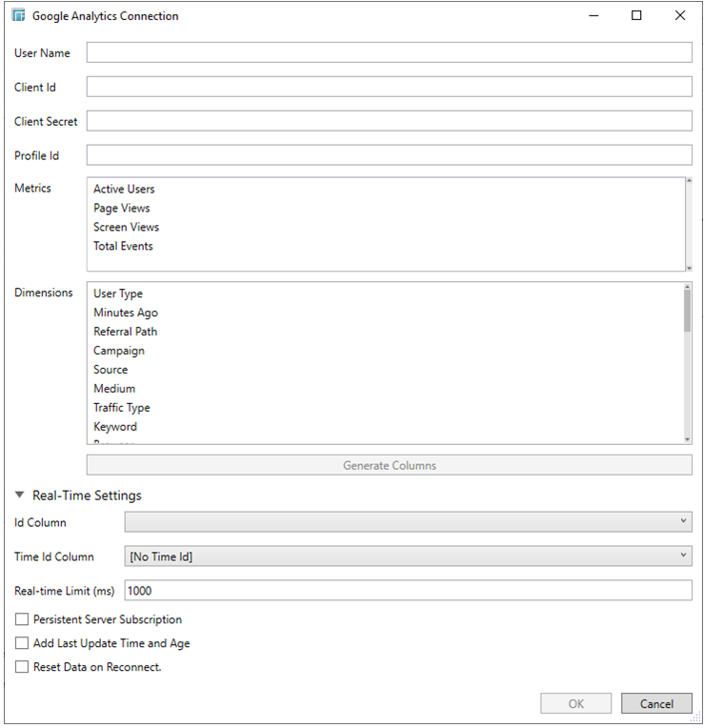The width and height of the screenshot is (704, 728).
Task: Click the Dimensions list scrollbar thumb
Action: (x=687, y=309)
